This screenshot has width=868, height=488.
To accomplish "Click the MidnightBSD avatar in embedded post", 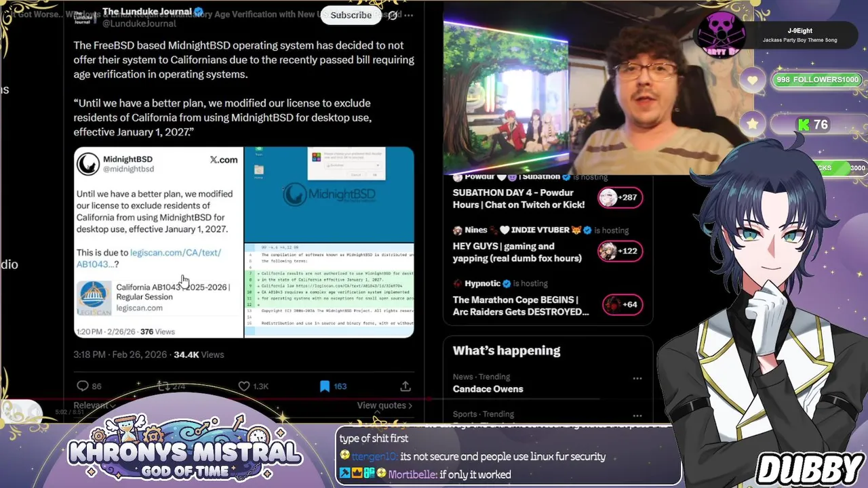I will point(87,164).
